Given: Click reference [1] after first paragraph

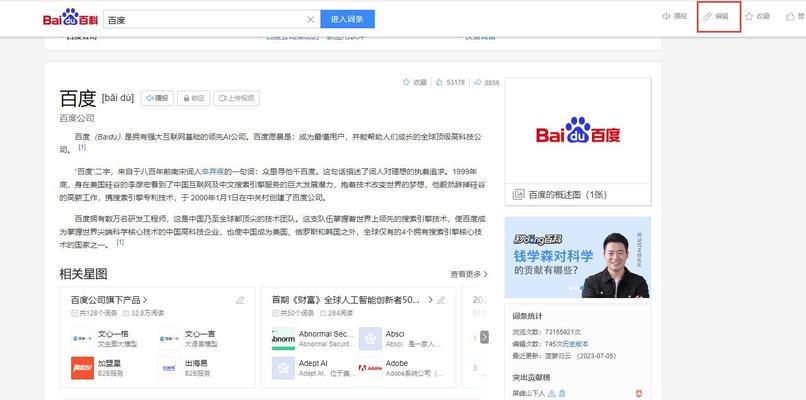Looking at the screenshot, I should pyautogui.click(x=82, y=148).
